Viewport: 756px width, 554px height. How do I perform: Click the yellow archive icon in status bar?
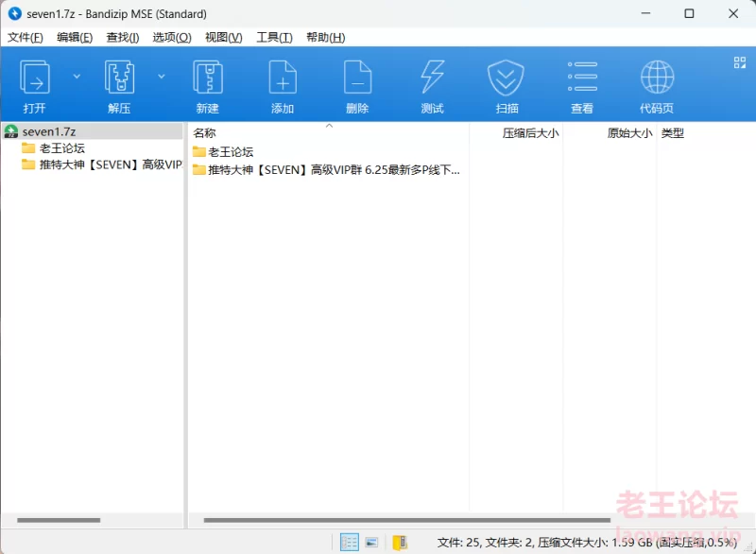(400, 543)
